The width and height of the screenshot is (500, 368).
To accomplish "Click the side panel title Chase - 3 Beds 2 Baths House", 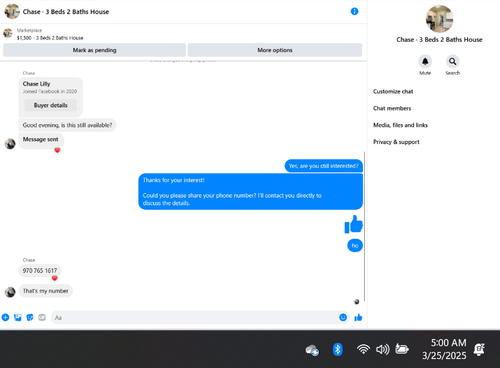I will 439,40.
